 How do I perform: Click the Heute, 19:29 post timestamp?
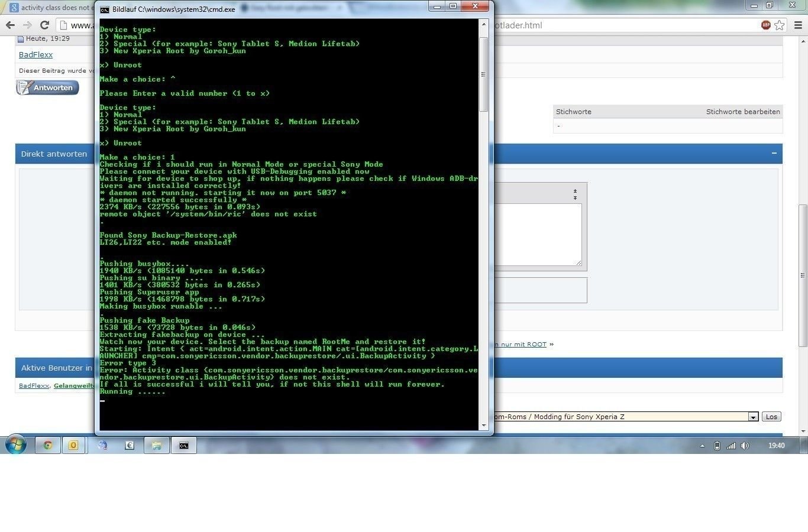(x=47, y=38)
